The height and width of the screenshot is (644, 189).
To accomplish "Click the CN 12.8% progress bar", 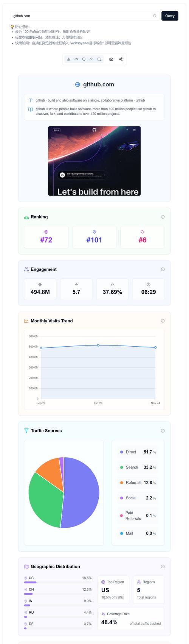I will point(58,594).
